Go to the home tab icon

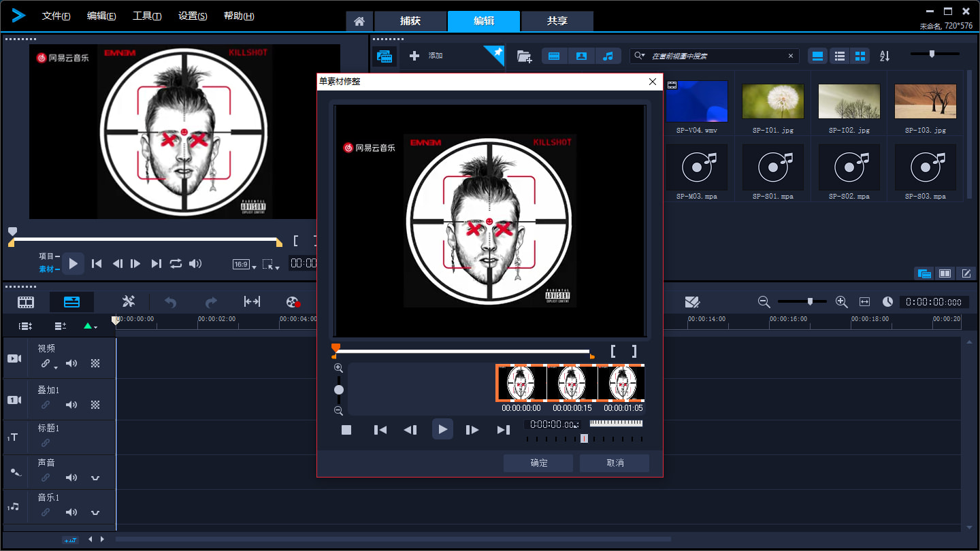(x=359, y=21)
